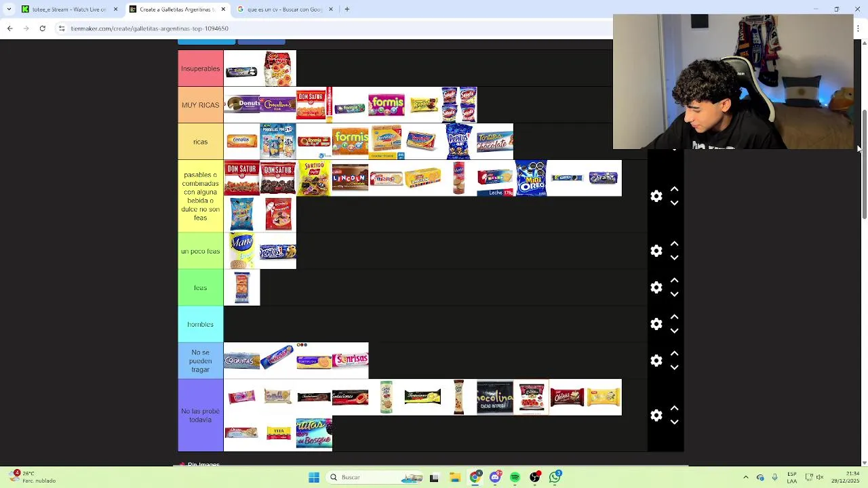The image size is (868, 488).
Task: Click the taskbar 'Buscar' search box
Action: [374, 477]
